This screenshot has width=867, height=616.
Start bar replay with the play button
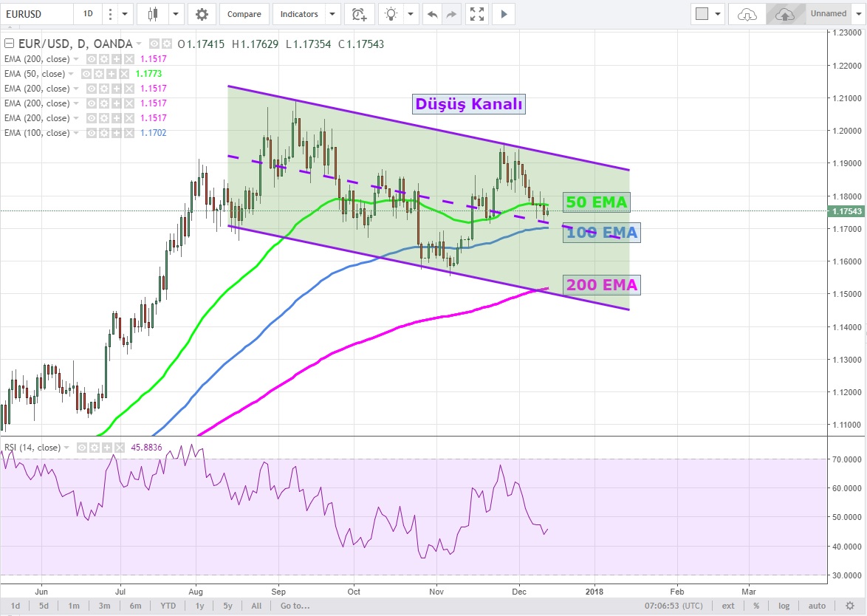504,14
